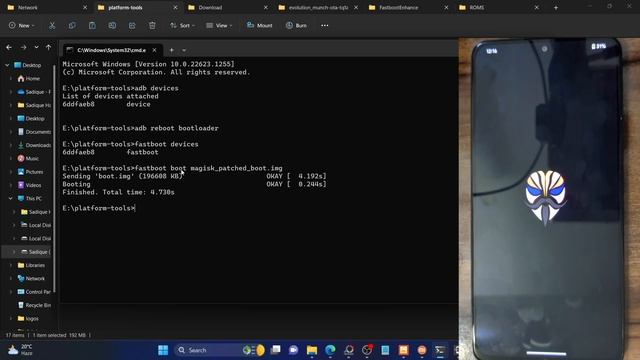Click the Magisk logo on the phone
Viewport: 640px width, 360px height.
pyautogui.click(x=545, y=198)
